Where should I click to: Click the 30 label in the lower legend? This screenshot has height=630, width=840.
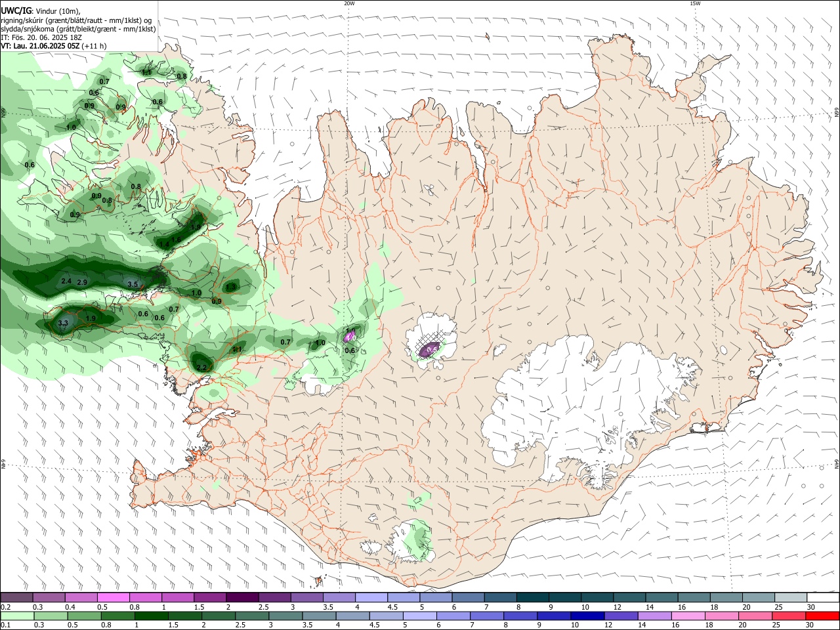811,625
